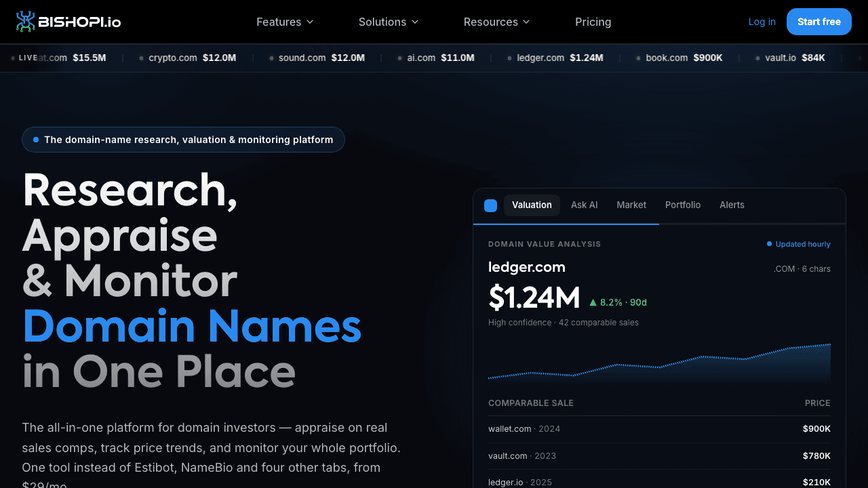Click the price trend line chart
Viewport: 868px width, 488px height.
click(x=659, y=363)
